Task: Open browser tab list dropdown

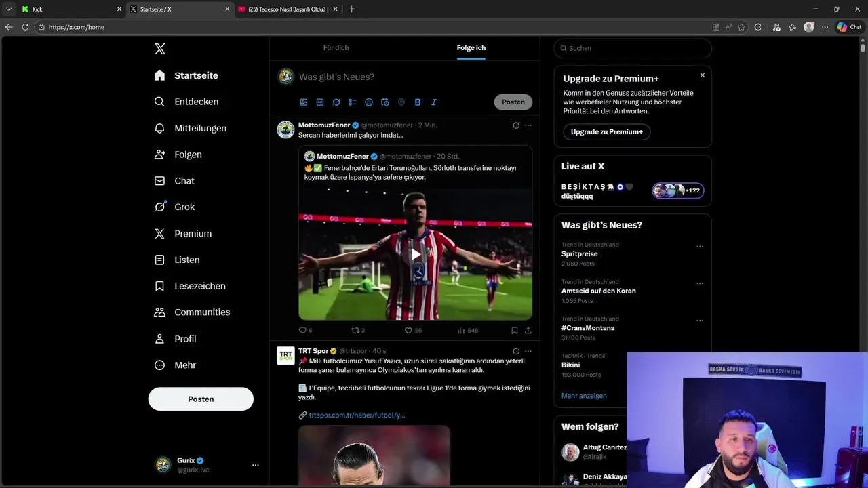Action: pyautogui.click(x=9, y=9)
